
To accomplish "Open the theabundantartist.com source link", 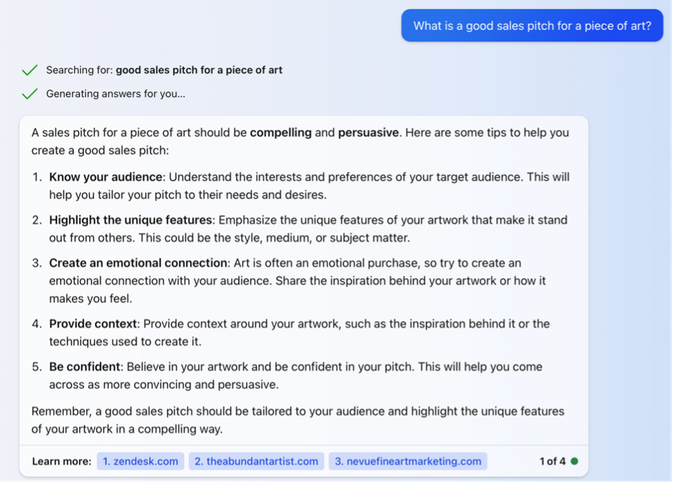I will [x=256, y=461].
